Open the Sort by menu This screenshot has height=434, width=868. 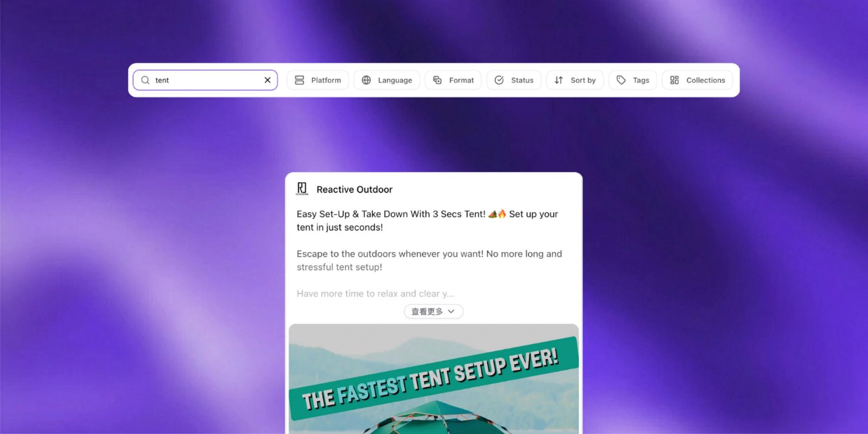click(x=575, y=80)
